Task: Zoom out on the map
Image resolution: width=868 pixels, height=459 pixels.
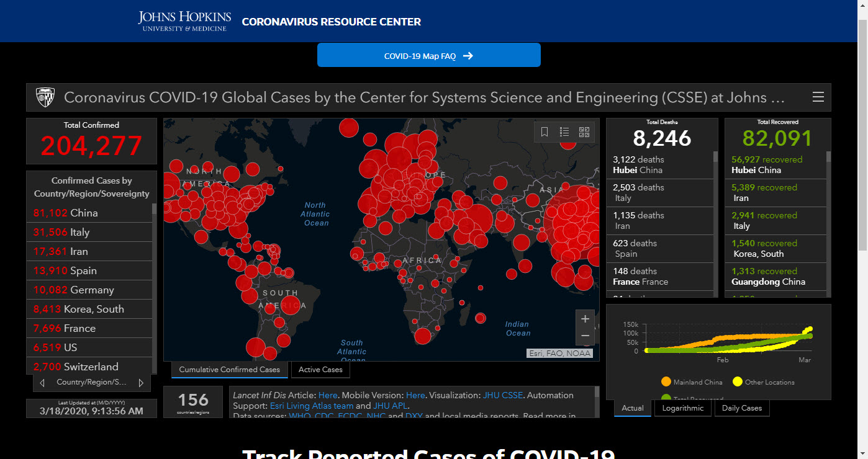Action: click(x=585, y=336)
